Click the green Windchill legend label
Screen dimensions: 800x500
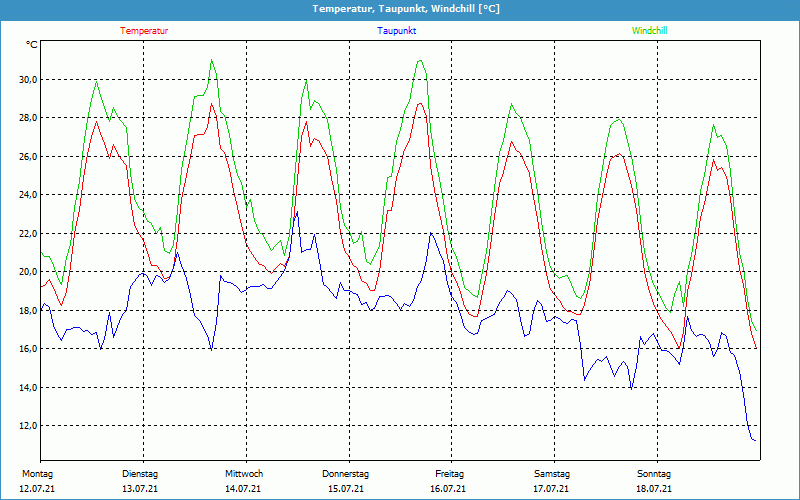tap(649, 31)
